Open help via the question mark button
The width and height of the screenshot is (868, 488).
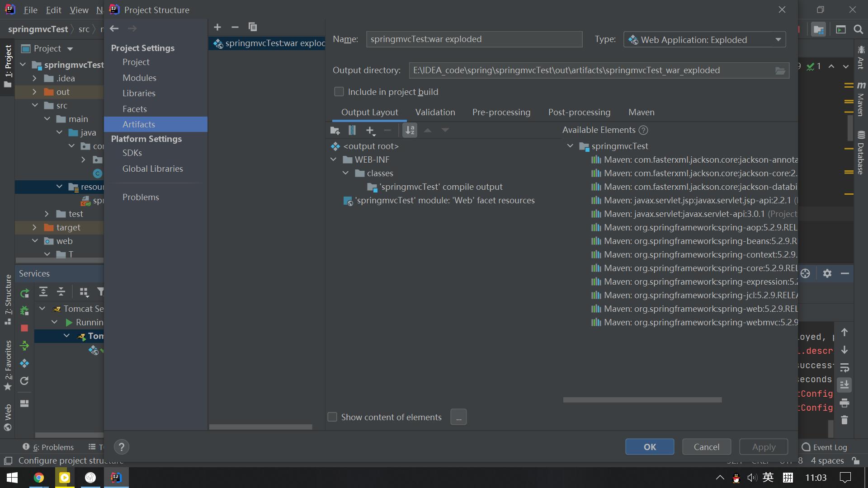point(121,447)
